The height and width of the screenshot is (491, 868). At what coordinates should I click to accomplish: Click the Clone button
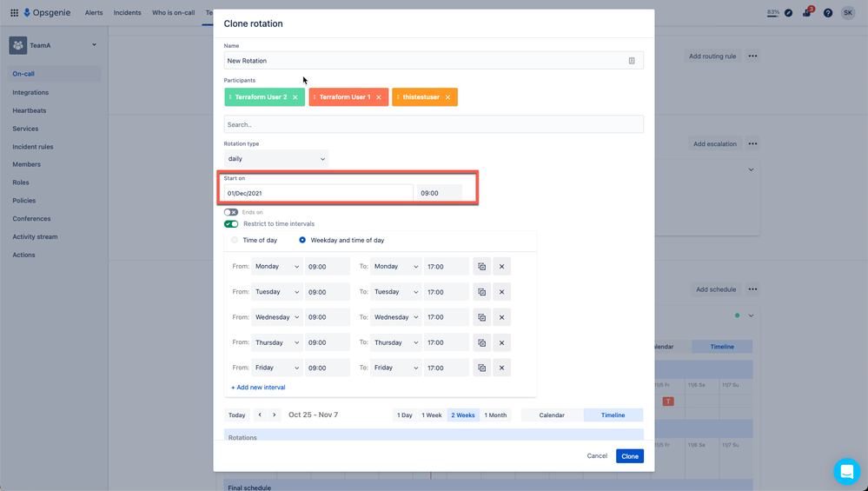point(629,456)
